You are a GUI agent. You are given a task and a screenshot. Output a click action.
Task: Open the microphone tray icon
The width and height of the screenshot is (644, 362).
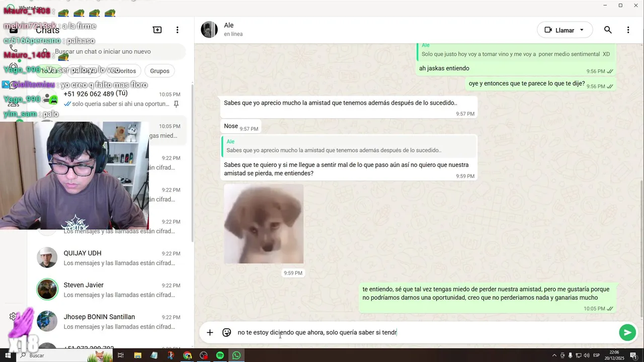(571, 355)
